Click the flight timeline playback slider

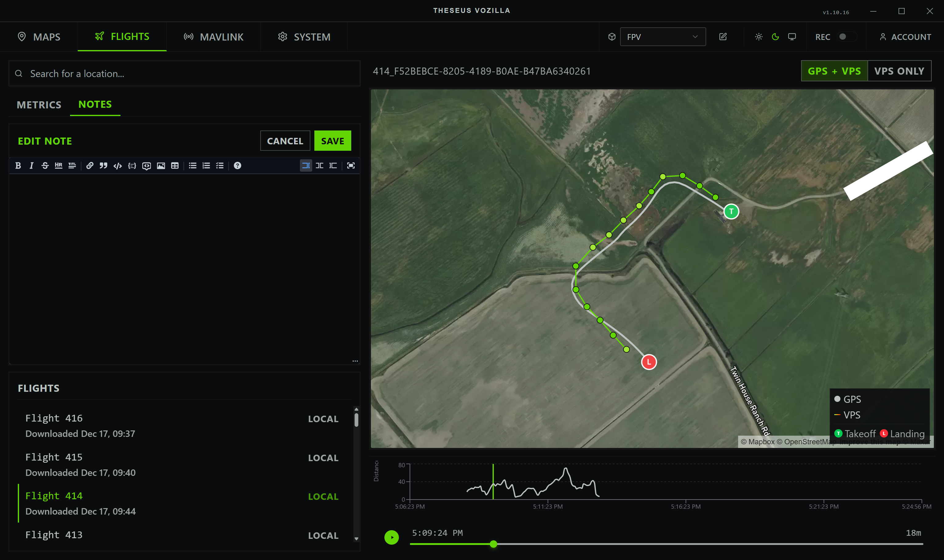click(x=493, y=544)
